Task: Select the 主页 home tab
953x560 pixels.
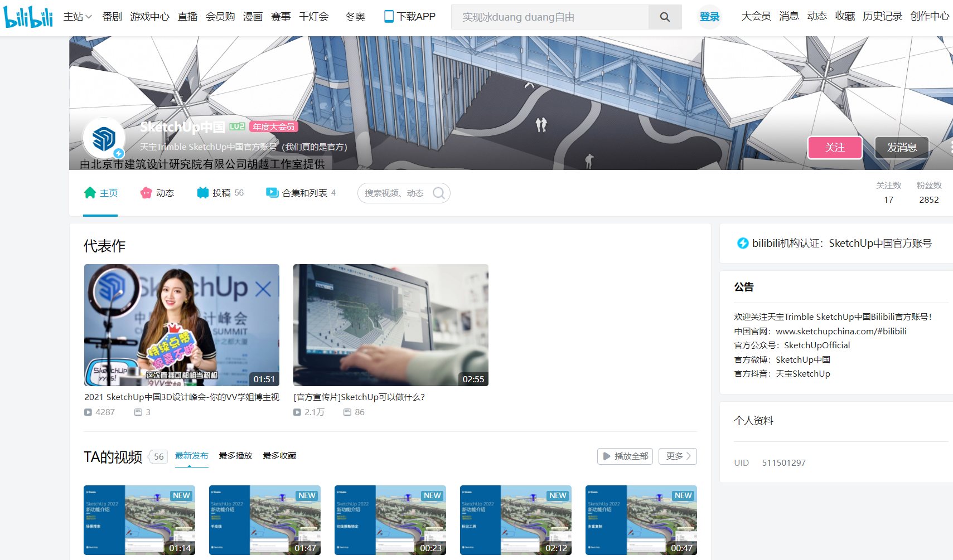Action: (x=100, y=193)
